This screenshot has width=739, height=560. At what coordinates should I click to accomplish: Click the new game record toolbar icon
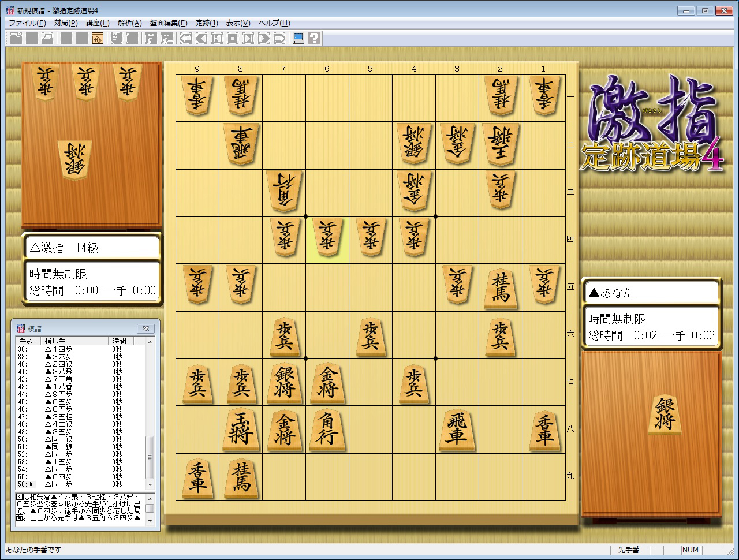[x=16, y=39]
